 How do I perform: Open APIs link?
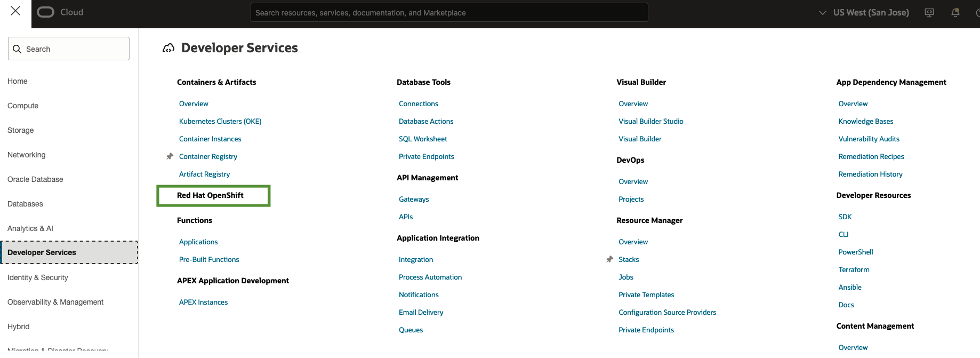click(406, 217)
